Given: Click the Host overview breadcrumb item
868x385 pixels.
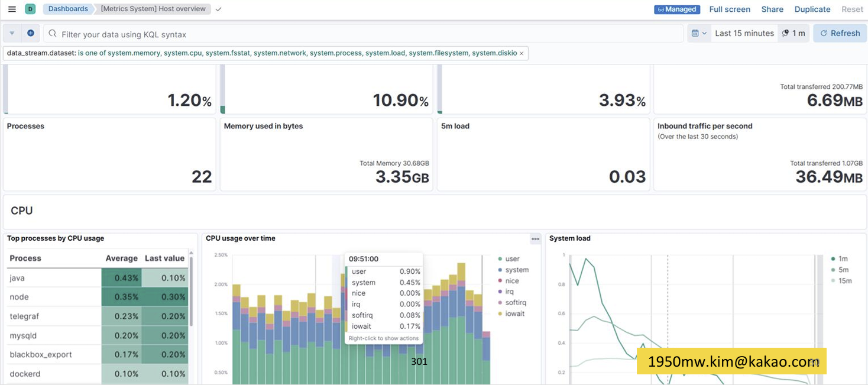Looking at the screenshot, I should tap(153, 9).
